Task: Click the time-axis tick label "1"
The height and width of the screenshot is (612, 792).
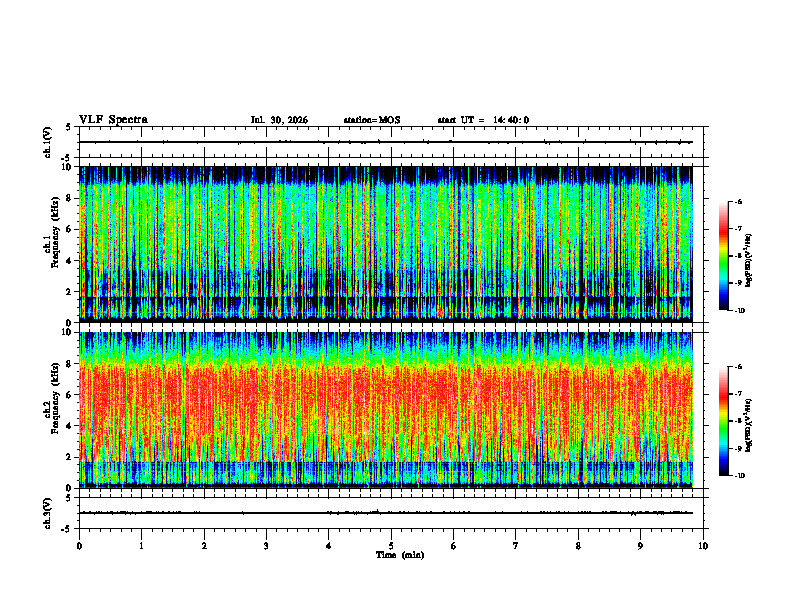Action: click(141, 546)
